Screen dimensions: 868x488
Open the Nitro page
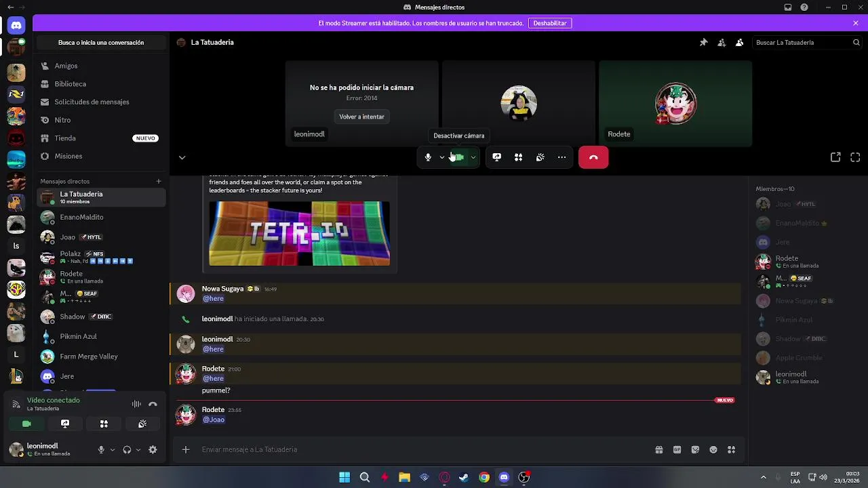tap(101, 120)
